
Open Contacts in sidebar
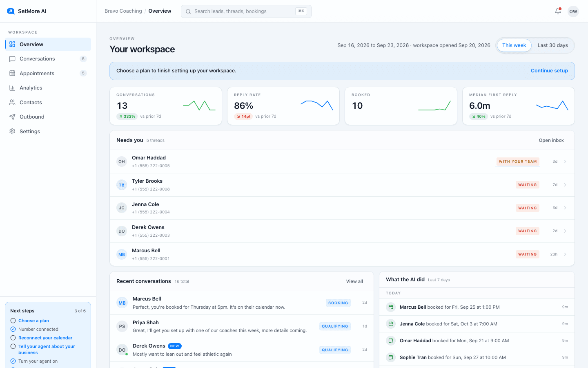[48, 102]
